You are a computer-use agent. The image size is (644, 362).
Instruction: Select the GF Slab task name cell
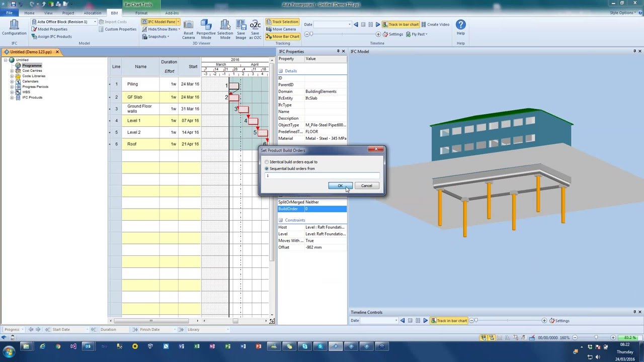pos(141,97)
